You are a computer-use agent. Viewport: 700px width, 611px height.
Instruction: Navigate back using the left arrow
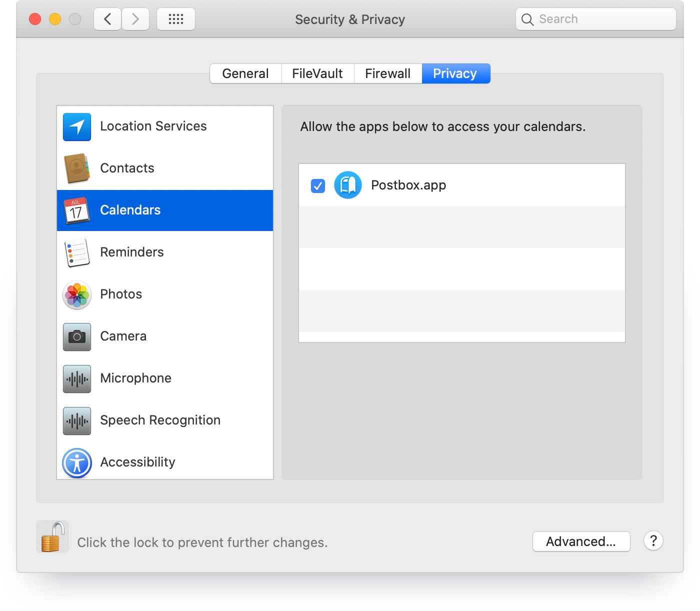pyautogui.click(x=107, y=19)
